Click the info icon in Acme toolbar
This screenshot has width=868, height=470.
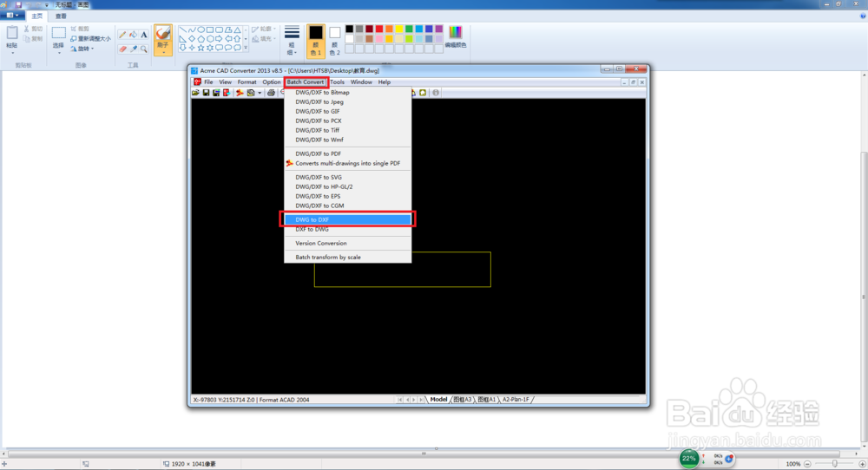(x=436, y=93)
